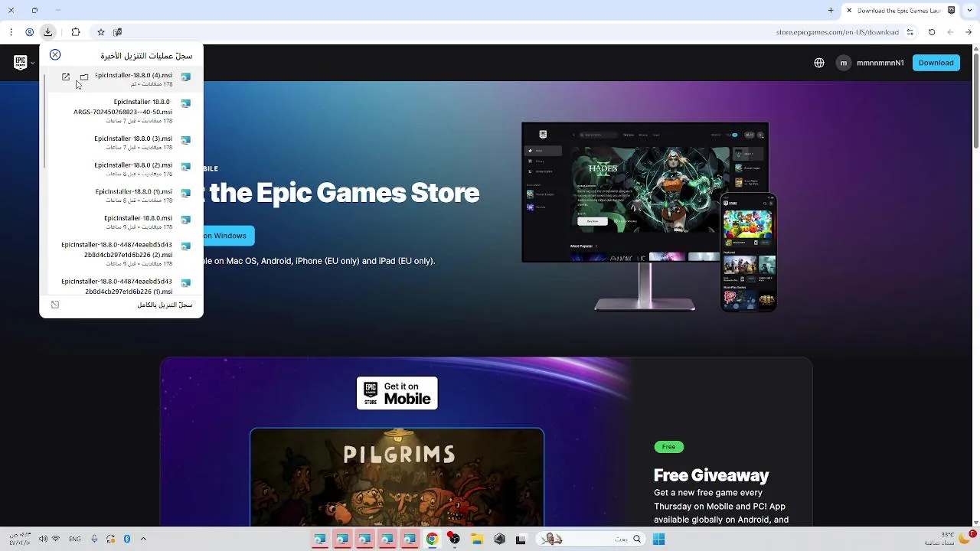Open the Windows Start button

pyautogui.click(x=658, y=539)
